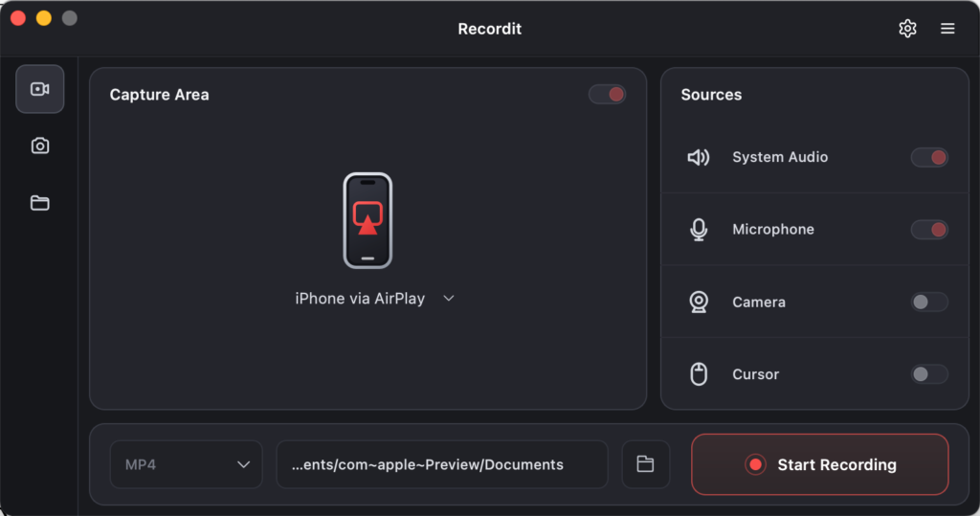Click the Microphone icon

pyautogui.click(x=699, y=230)
